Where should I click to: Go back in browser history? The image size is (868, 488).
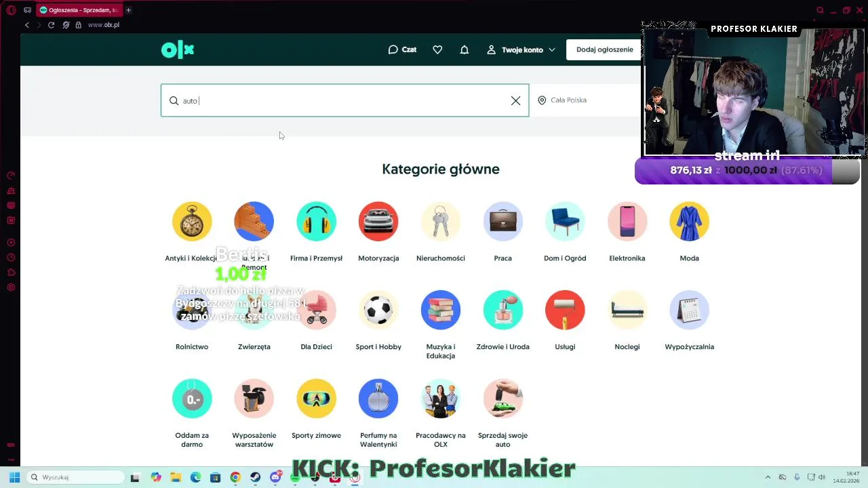click(27, 25)
